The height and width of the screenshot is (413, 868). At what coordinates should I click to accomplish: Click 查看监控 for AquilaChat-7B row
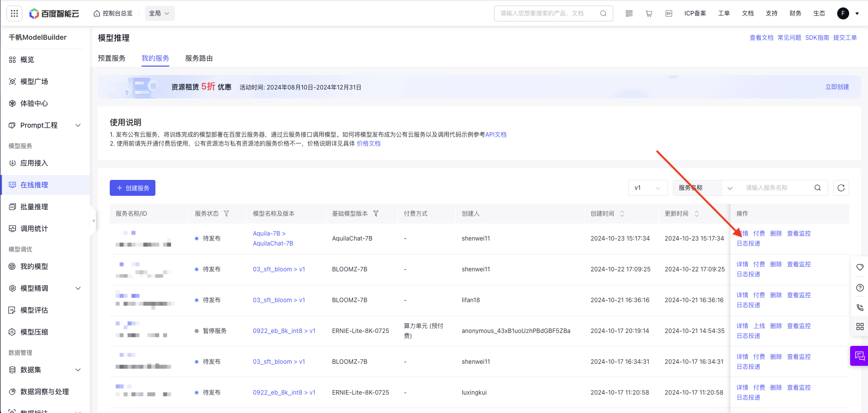[x=799, y=234]
